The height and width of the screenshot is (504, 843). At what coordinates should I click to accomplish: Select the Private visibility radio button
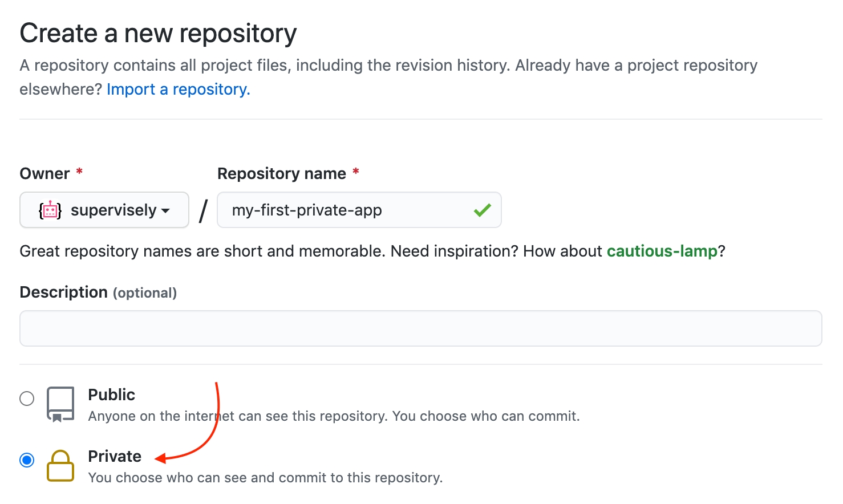pos(27,460)
